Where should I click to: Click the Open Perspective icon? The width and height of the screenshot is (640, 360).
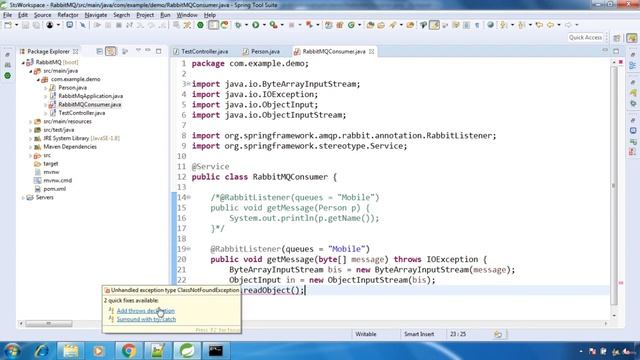(x=617, y=38)
